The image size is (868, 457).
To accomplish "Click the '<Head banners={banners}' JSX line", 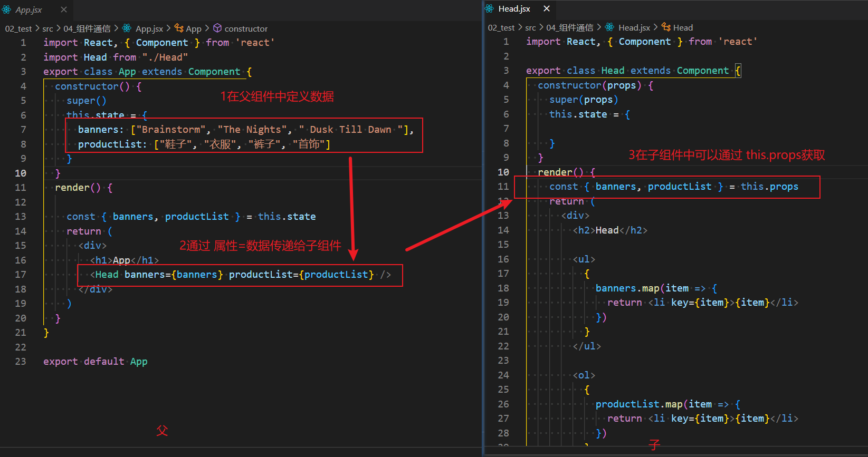I will click(240, 274).
